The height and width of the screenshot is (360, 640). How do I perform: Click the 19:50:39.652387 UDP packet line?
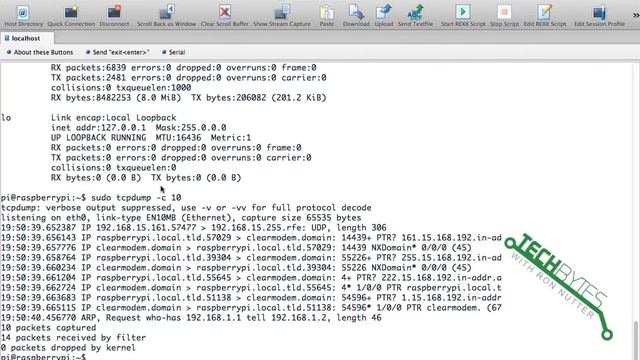193,228
